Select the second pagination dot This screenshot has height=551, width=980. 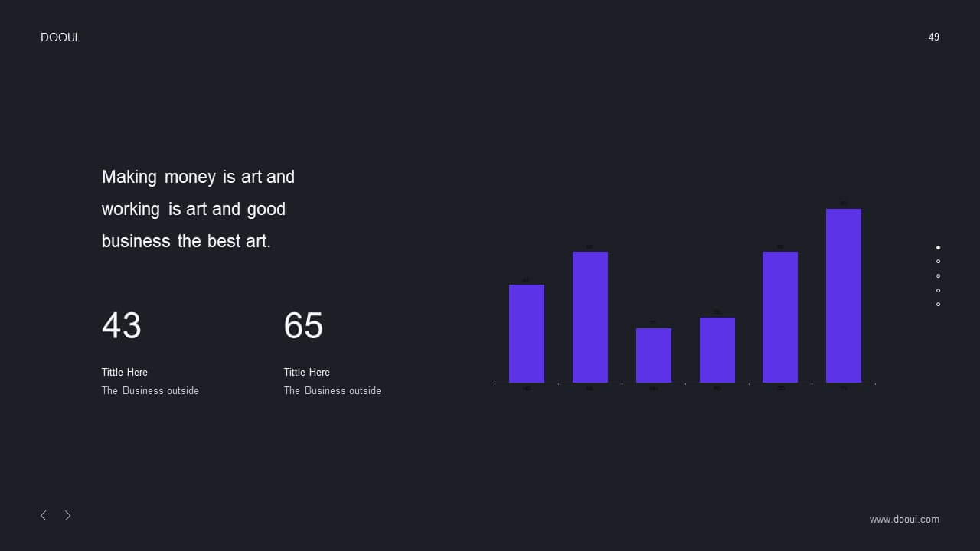pos(938,262)
